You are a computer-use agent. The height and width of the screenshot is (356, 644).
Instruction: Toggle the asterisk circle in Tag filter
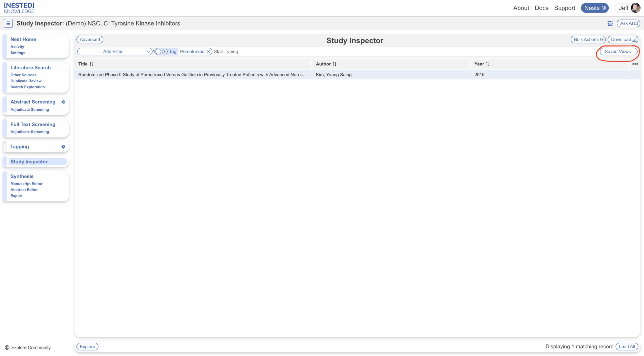[x=165, y=52]
